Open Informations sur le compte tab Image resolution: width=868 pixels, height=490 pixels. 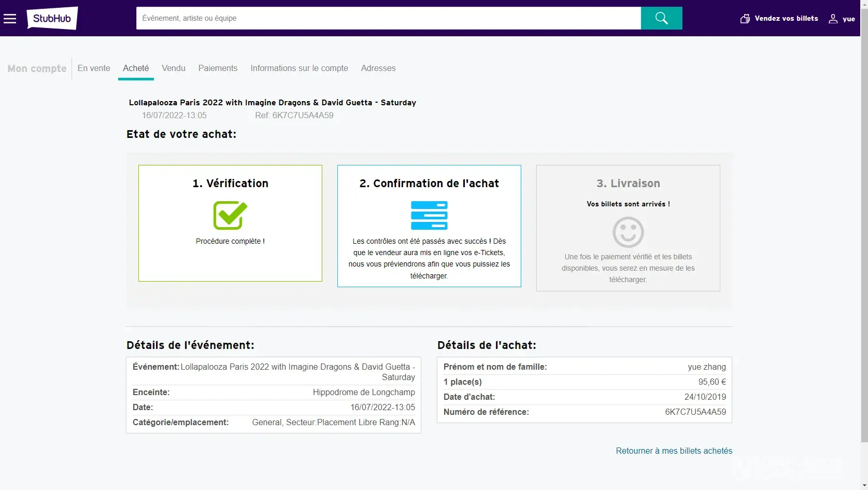point(299,68)
